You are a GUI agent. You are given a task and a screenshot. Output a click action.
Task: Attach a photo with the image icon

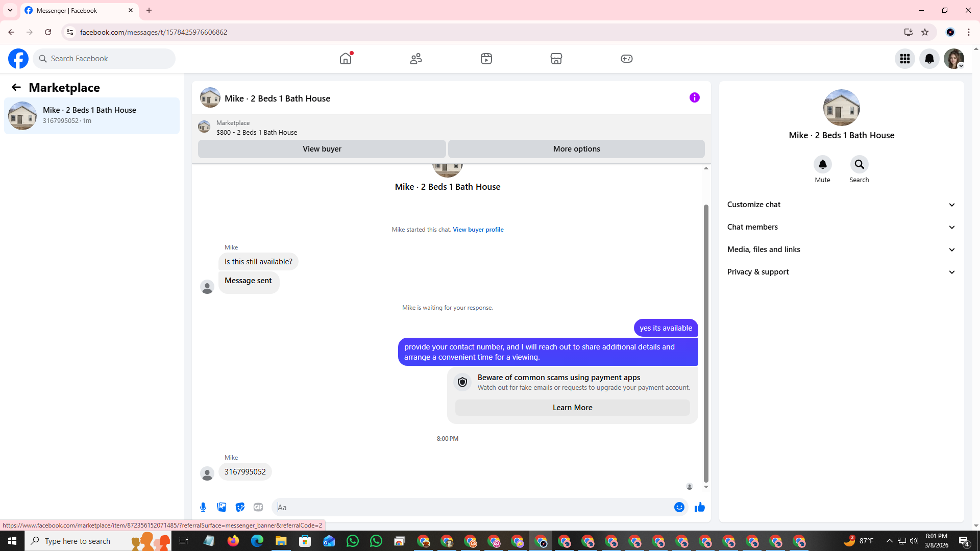[222, 507]
